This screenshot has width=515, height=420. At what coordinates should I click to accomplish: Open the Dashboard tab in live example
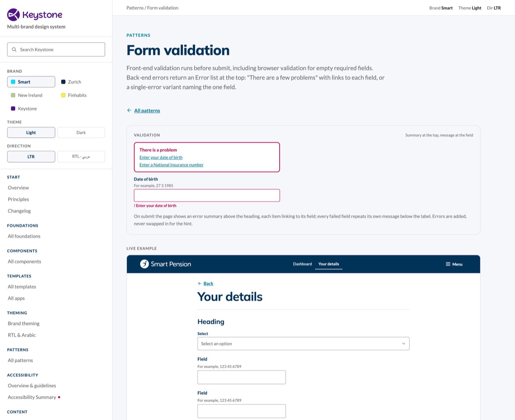click(x=302, y=264)
